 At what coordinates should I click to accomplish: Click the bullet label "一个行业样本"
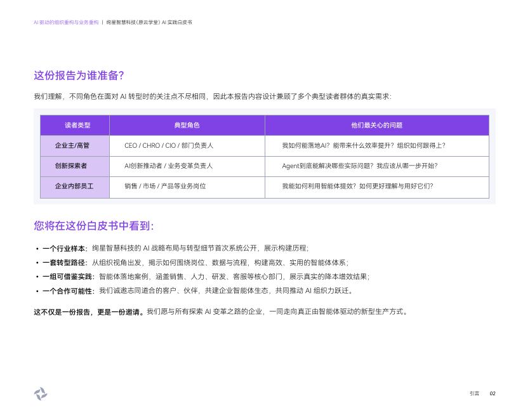point(65,248)
